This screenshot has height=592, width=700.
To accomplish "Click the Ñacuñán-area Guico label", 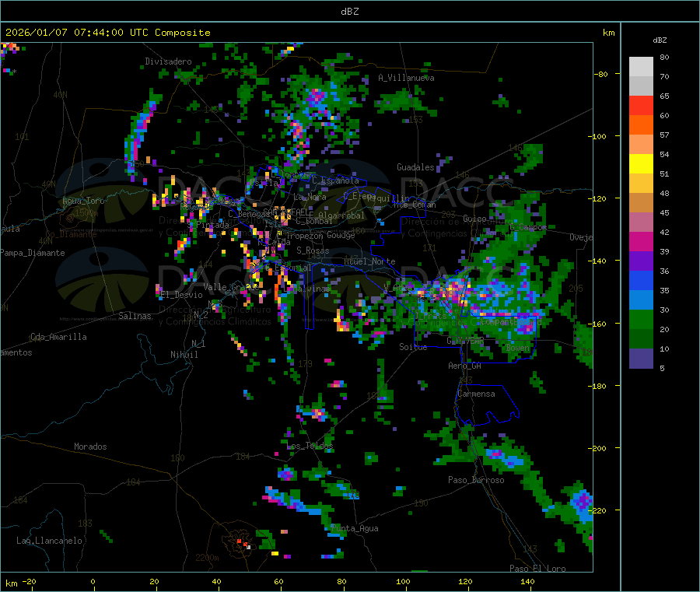I will tap(474, 219).
